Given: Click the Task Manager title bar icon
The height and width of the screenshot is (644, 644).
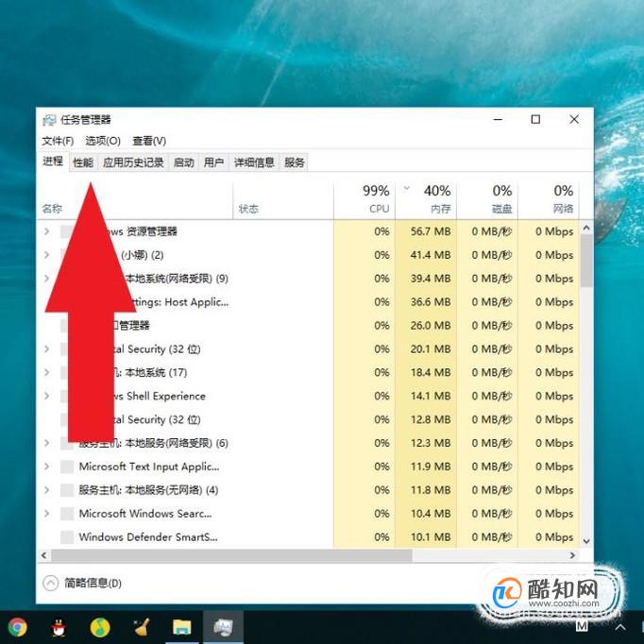Looking at the screenshot, I should coord(49,120).
